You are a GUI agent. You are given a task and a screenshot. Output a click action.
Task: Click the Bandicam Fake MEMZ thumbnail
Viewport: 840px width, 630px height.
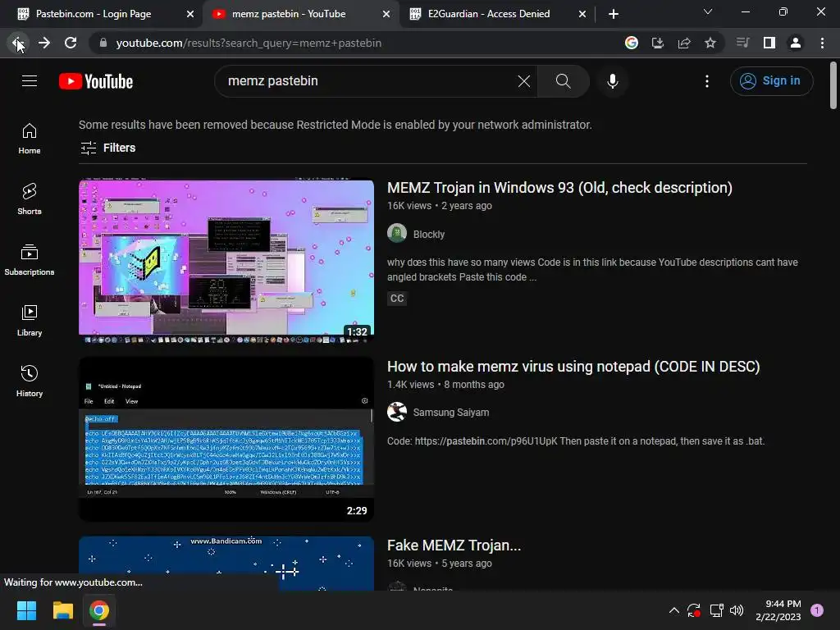coord(226,563)
